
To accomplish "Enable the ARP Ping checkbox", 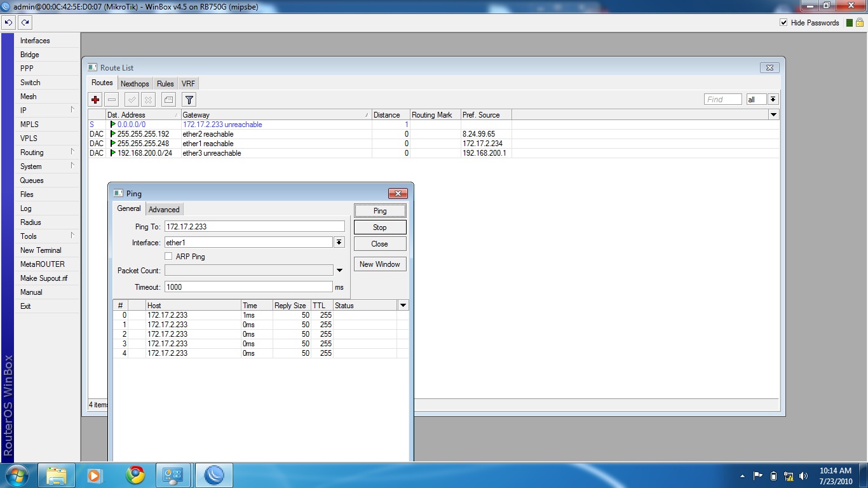I will point(168,256).
